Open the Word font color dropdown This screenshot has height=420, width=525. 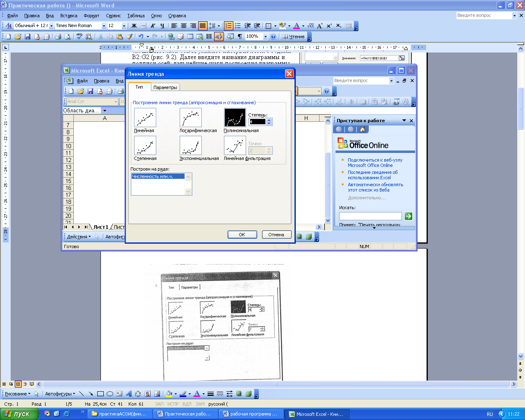coord(303,26)
